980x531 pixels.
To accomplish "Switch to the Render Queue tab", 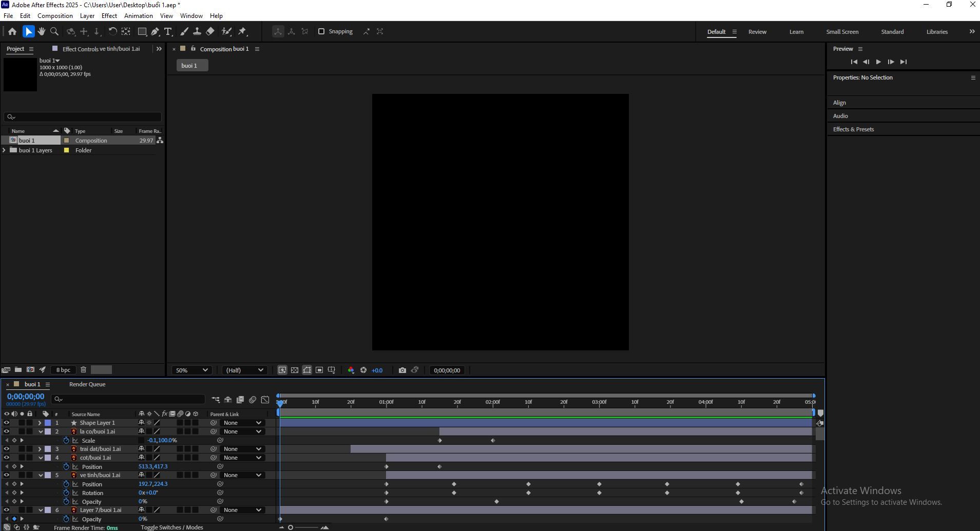I will tap(87, 384).
